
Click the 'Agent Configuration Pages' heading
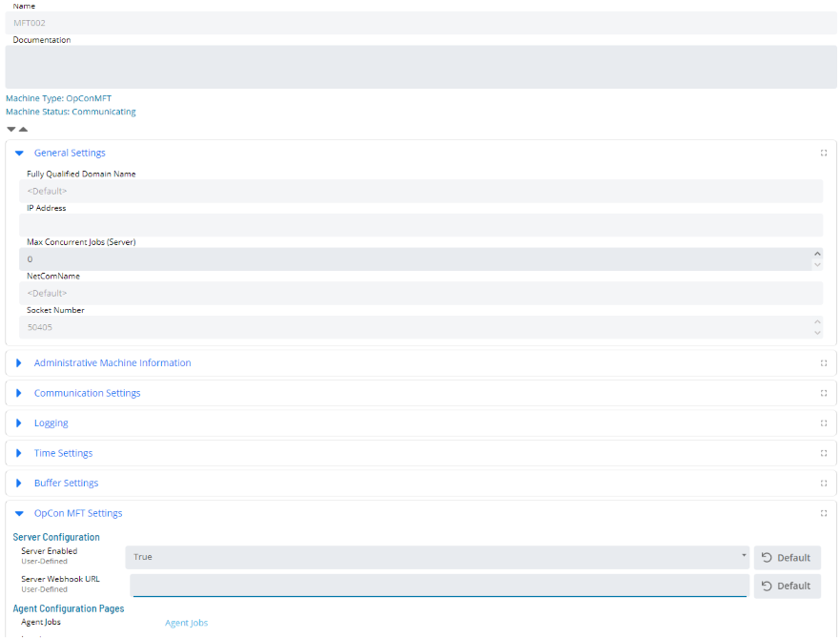click(69, 608)
